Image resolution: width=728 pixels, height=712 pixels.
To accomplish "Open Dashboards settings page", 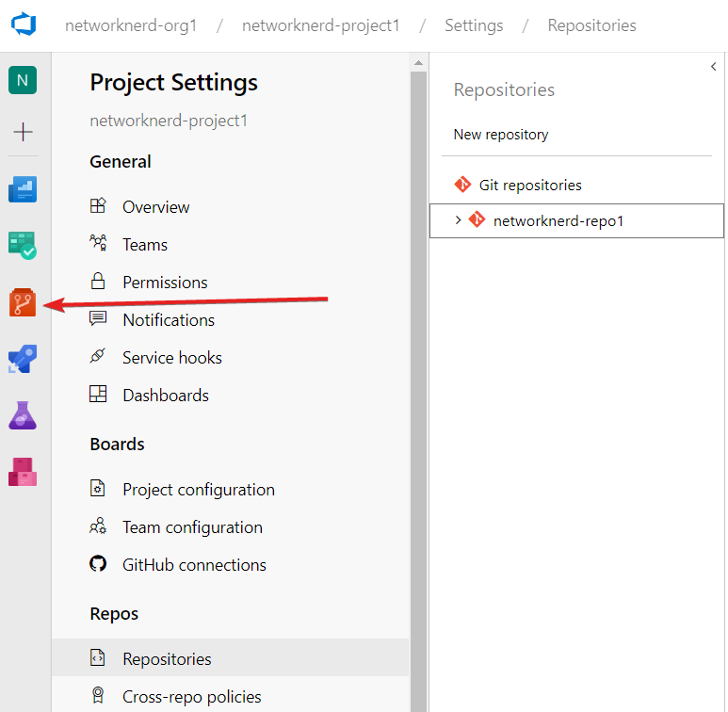I will 166,396.
